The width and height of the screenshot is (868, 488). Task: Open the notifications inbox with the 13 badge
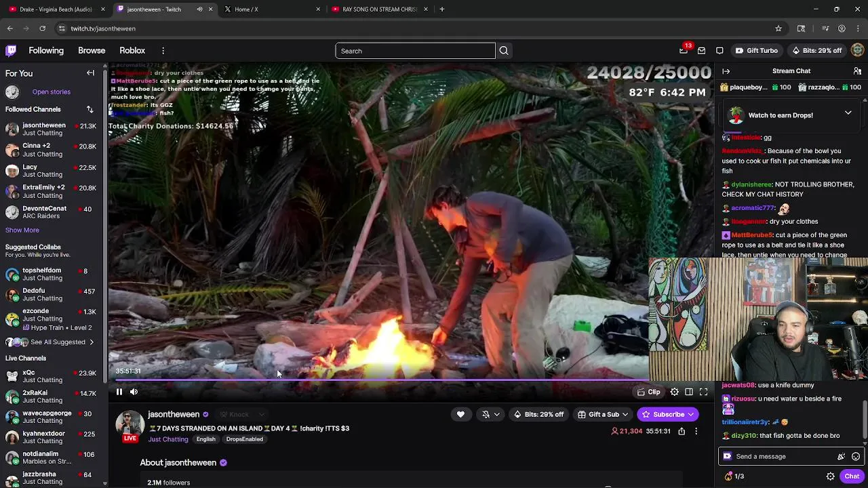coord(684,50)
